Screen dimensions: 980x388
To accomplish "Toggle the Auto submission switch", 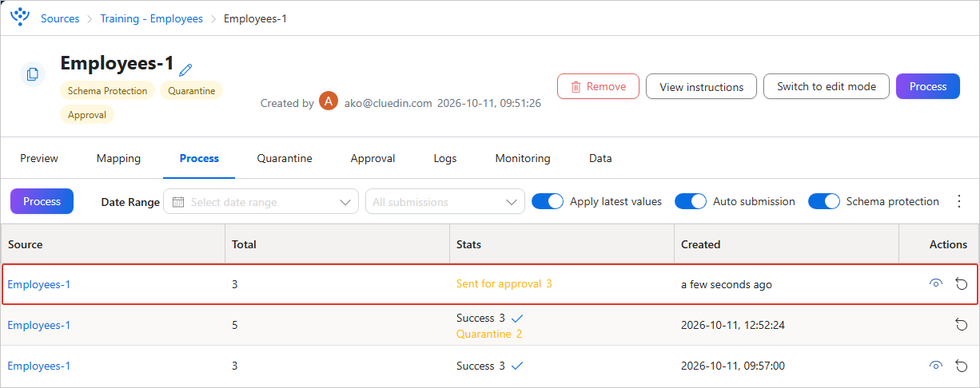I will click(x=691, y=201).
